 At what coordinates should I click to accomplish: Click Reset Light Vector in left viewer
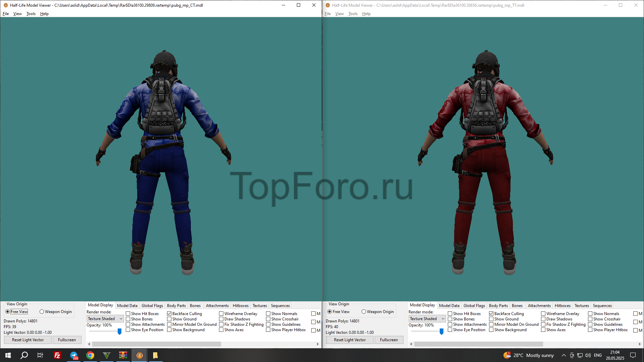(28, 340)
